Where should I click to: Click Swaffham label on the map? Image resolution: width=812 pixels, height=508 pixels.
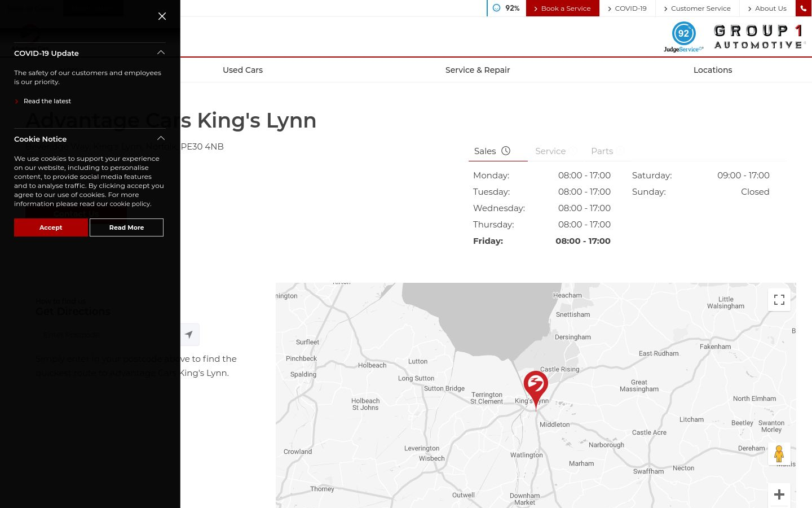[x=648, y=471]
